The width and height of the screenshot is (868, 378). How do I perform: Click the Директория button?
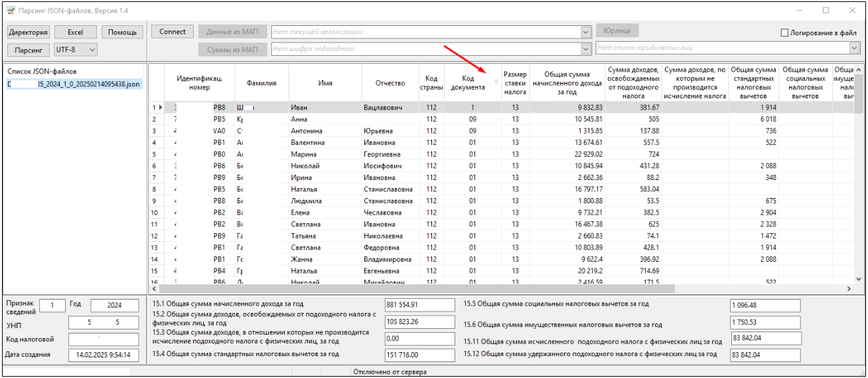click(x=29, y=33)
